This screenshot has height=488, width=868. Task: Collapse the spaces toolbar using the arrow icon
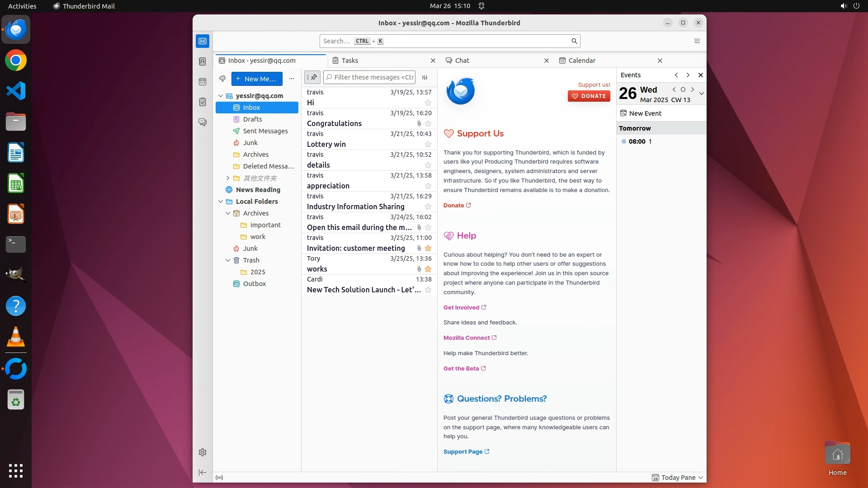pos(203,472)
